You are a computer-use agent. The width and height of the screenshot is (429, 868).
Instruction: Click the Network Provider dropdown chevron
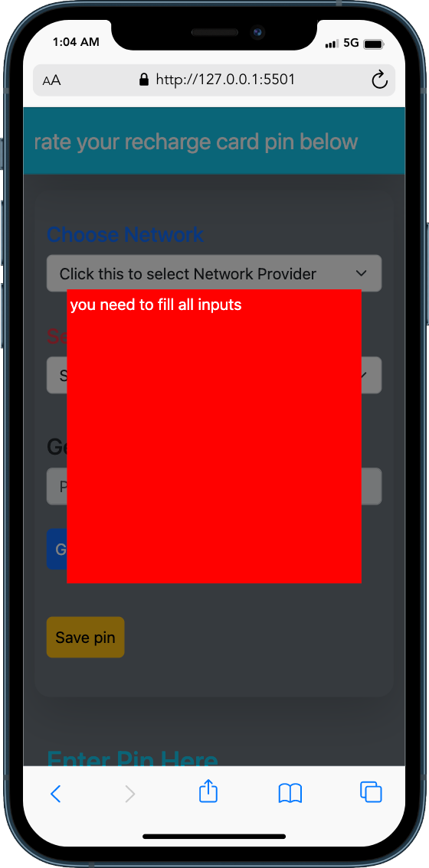coord(362,273)
